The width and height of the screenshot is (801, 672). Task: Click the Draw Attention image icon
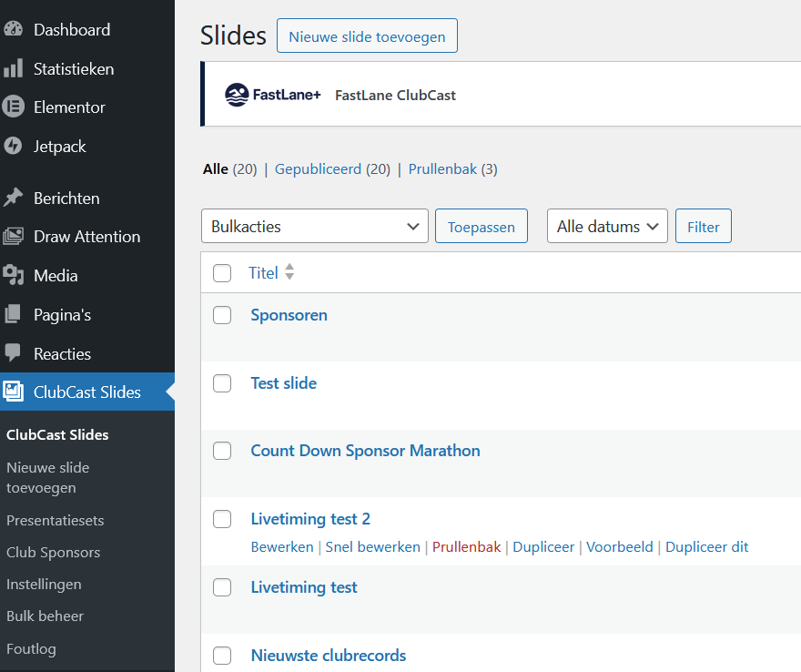(14, 237)
